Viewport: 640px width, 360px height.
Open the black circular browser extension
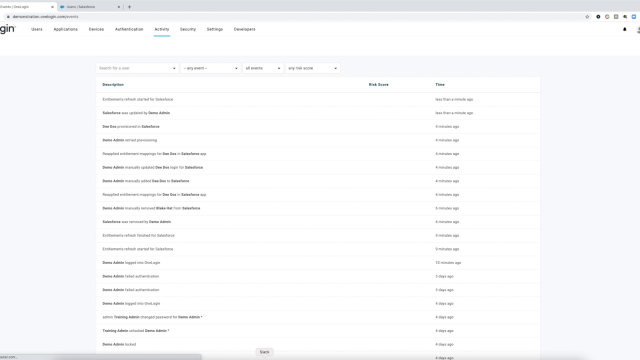(x=598, y=17)
